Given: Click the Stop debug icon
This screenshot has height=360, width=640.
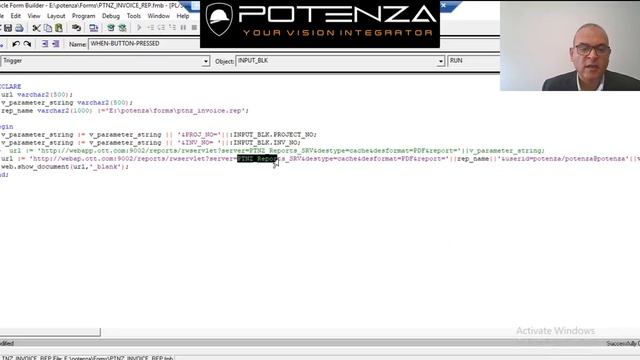Looking at the screenshot, I should point(194,28).
